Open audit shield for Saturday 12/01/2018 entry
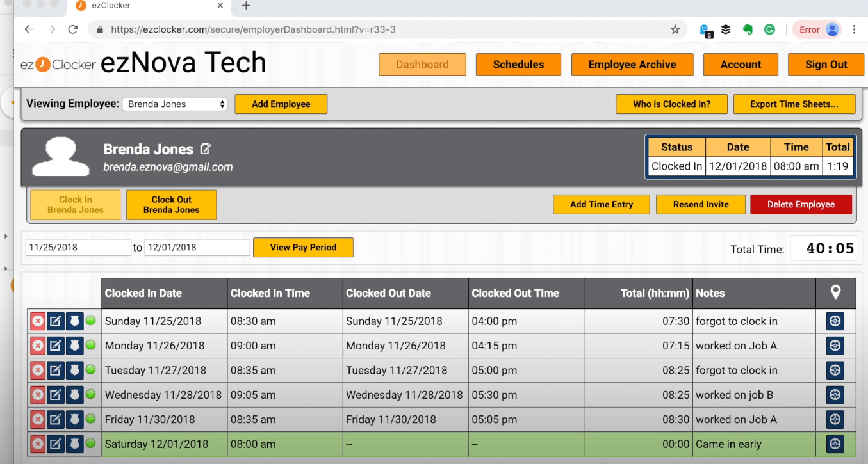The height and width of the screenshot is (464, 868). click(75, 444)
